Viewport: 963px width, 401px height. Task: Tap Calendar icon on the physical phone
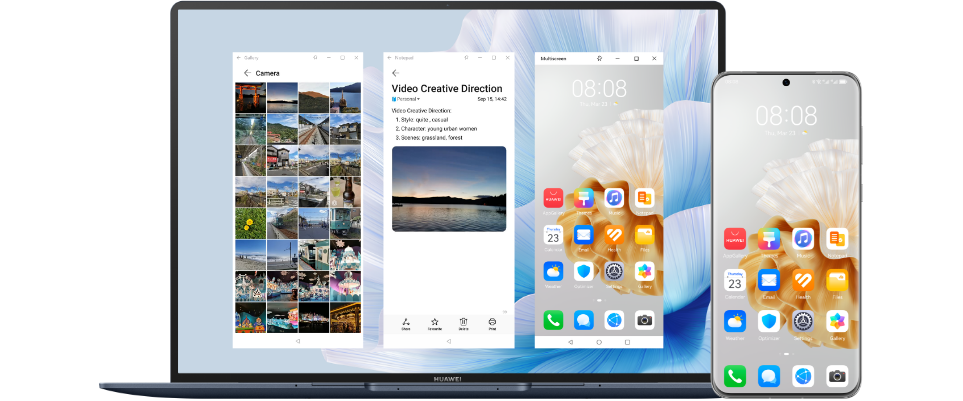735,280
